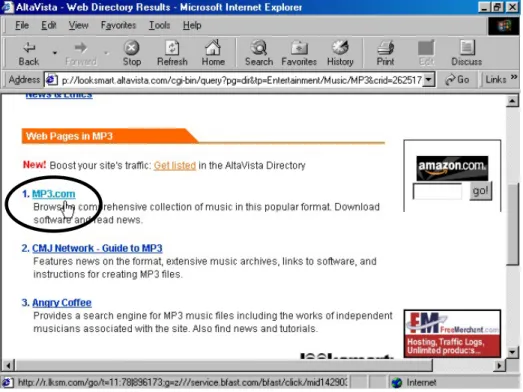Screen dimensions: 523x392
Task: Expand the Links toolbar chevron
Action: tap(514, 77)
